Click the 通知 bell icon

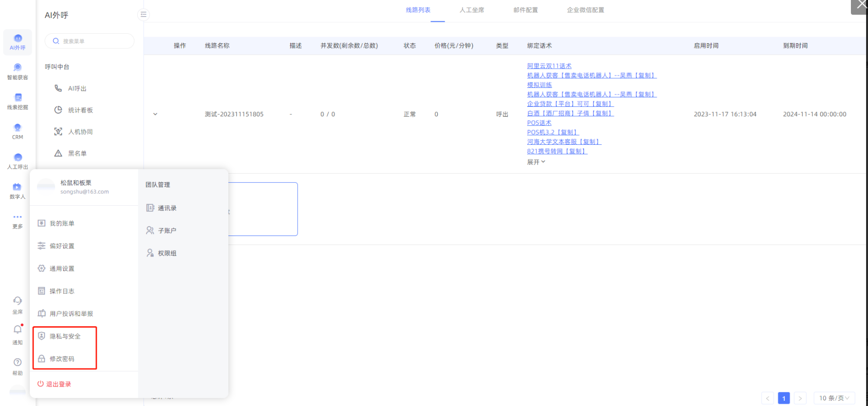pyautogui.click(x=18, y=330)
